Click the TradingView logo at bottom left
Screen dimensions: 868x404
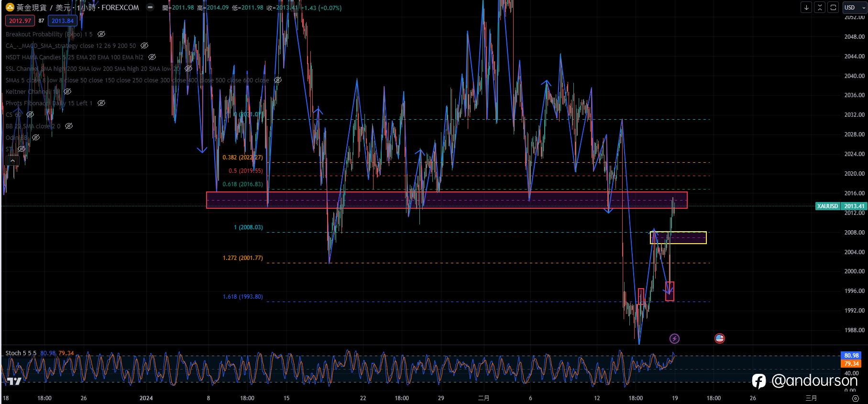14,381
